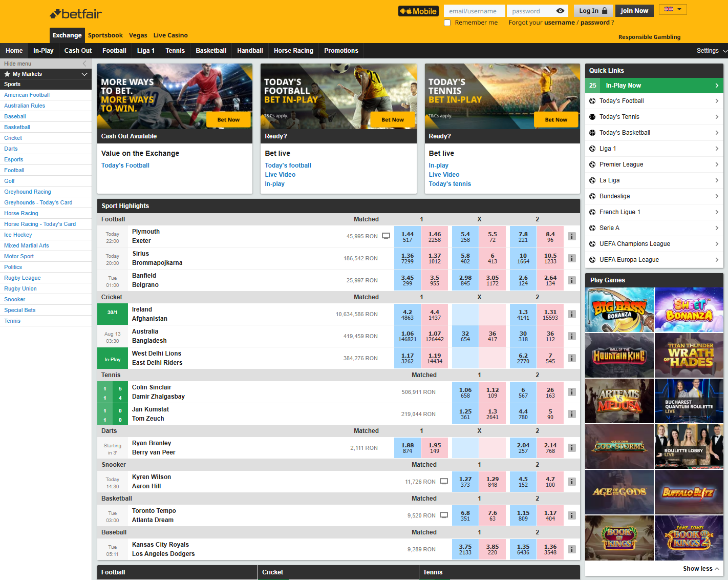Open UEFA Europa League football icon
728x580 pixels.
(592, 260)
